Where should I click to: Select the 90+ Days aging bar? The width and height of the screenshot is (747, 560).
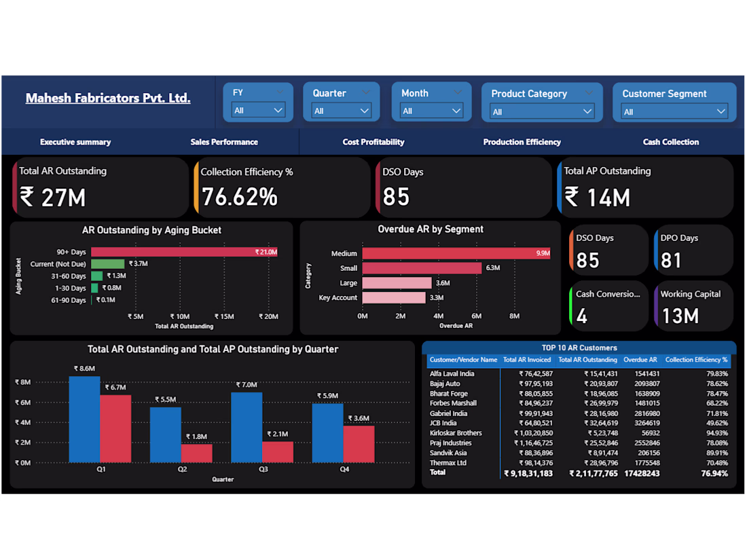(184, 252)
